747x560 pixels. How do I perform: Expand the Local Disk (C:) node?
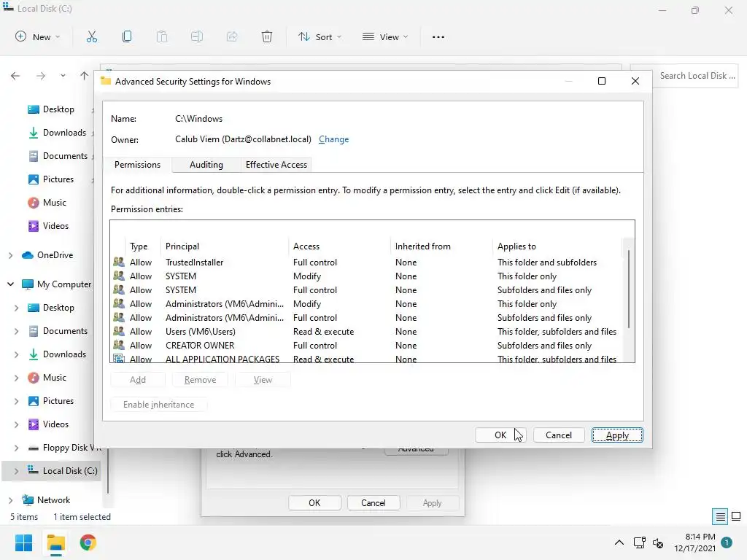tap(17, 472)
